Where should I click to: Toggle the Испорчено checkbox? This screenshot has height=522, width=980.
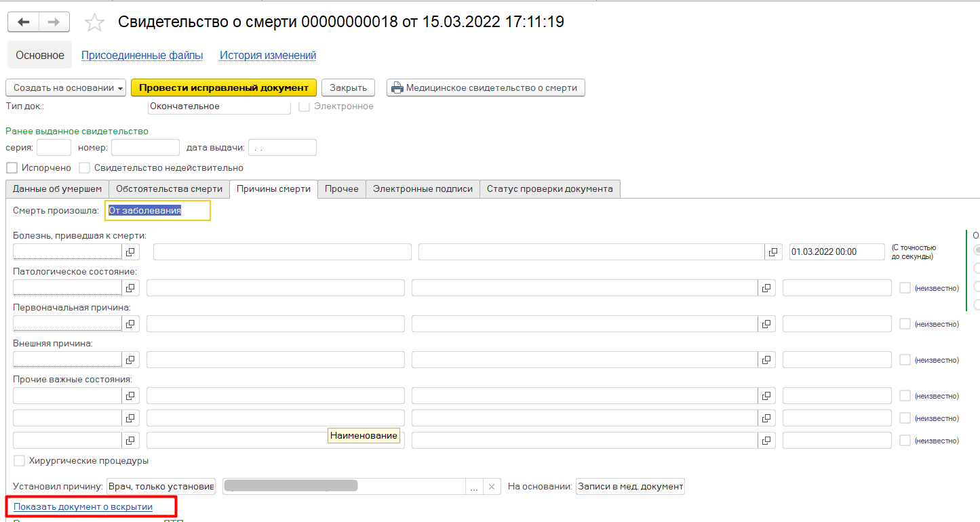click(12, 167)
